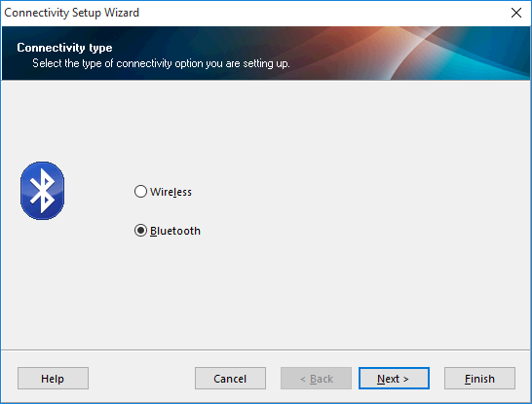The width and height of the screenshot is (532, 404).
Task: Go to the Next wizard step
Action: 394,379
